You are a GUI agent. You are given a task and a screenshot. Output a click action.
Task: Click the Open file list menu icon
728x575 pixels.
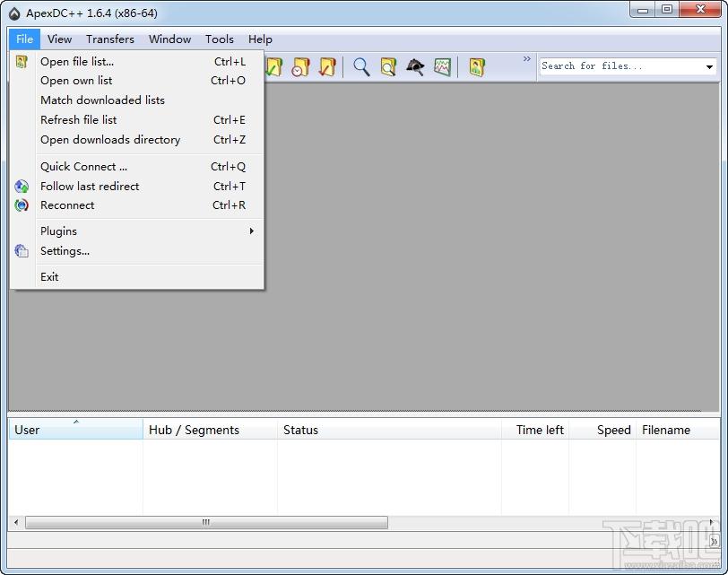(22, 61)
